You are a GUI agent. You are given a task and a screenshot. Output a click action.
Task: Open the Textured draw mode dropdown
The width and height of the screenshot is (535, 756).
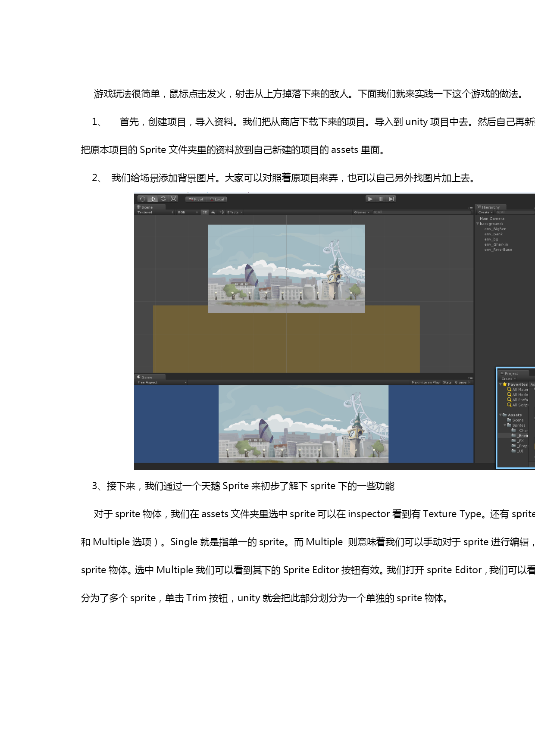coord(155,212)
